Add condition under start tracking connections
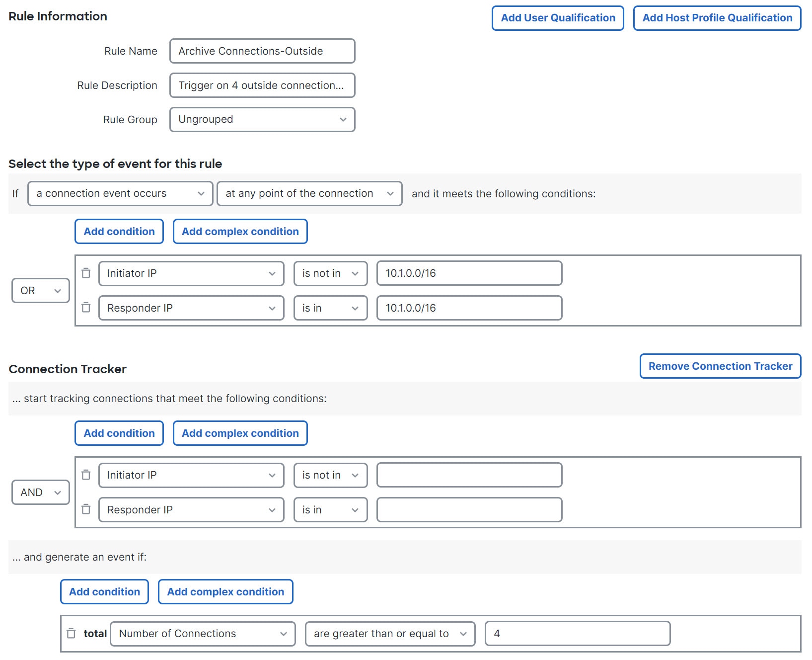This screenshot has height=660, width=812. (119, 433)
